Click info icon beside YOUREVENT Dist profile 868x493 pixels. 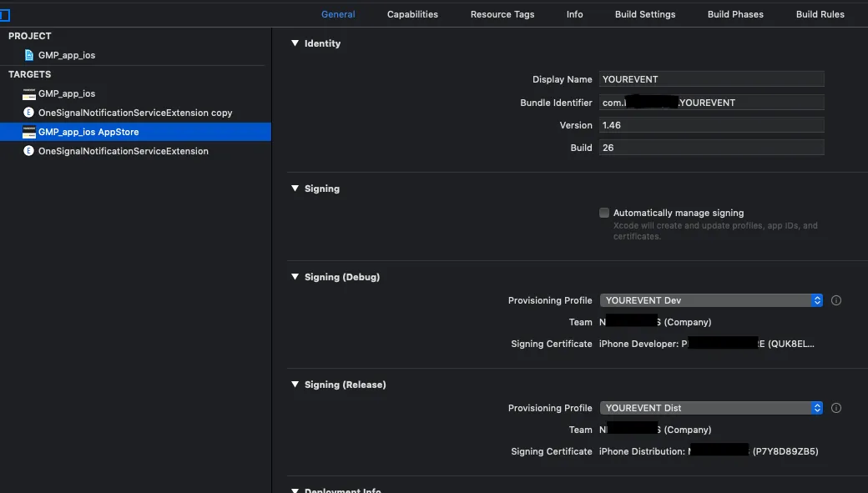[x=836, y=408]
